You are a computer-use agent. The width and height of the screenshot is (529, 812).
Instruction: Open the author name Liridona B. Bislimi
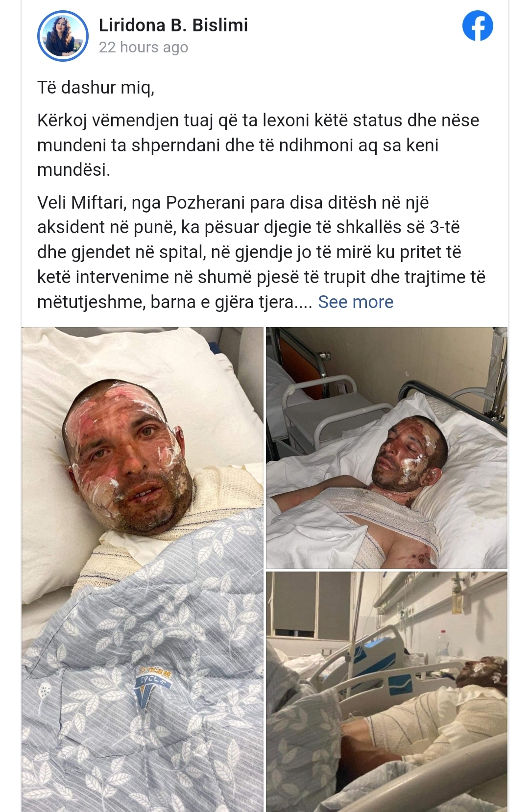pos(173,25)
